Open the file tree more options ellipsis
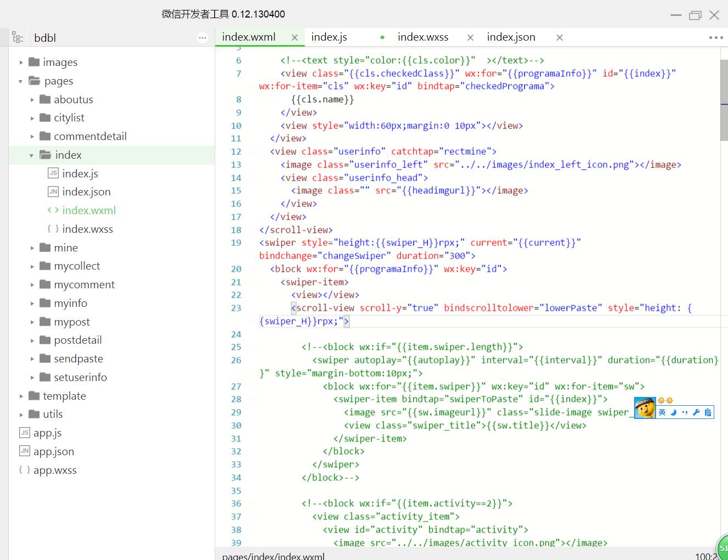Viewport: 728px width, 560px height. click(203, 38)
